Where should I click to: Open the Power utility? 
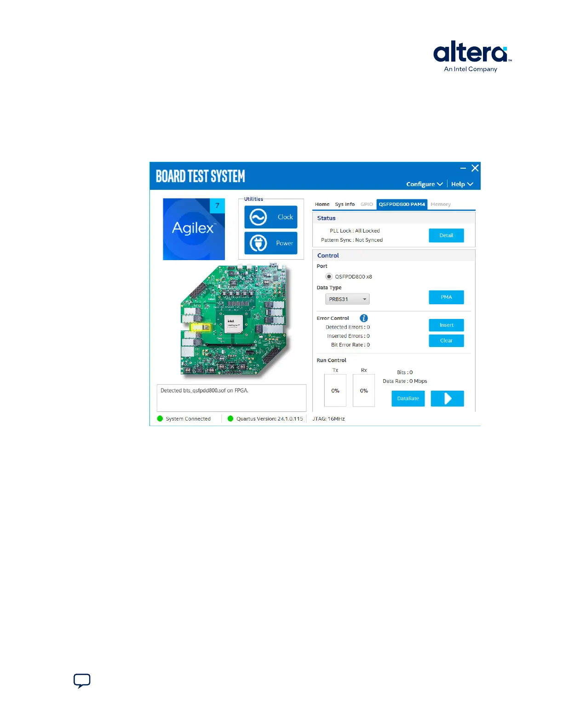pos(270,243)
